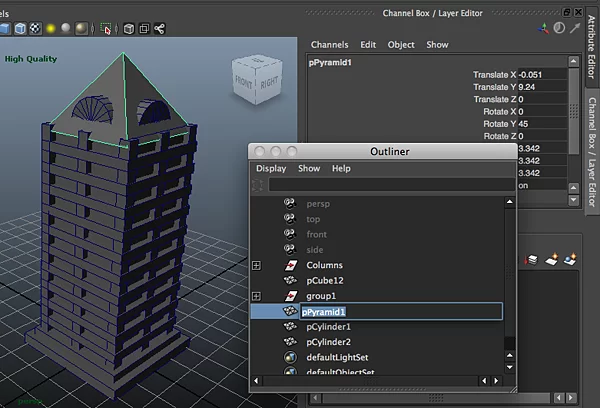This screenshot has width=600, height=408.
Task: Click the side camera icon in Outliner
Action: click(290, 250)
